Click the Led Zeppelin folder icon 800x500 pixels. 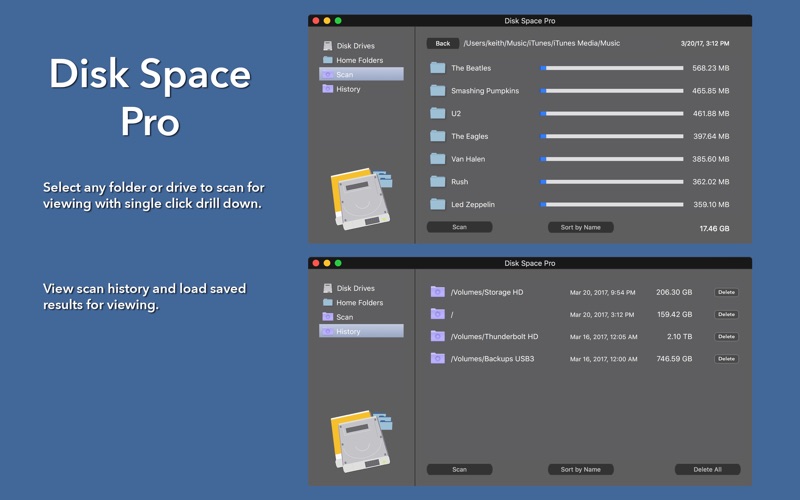pos(437,204)
